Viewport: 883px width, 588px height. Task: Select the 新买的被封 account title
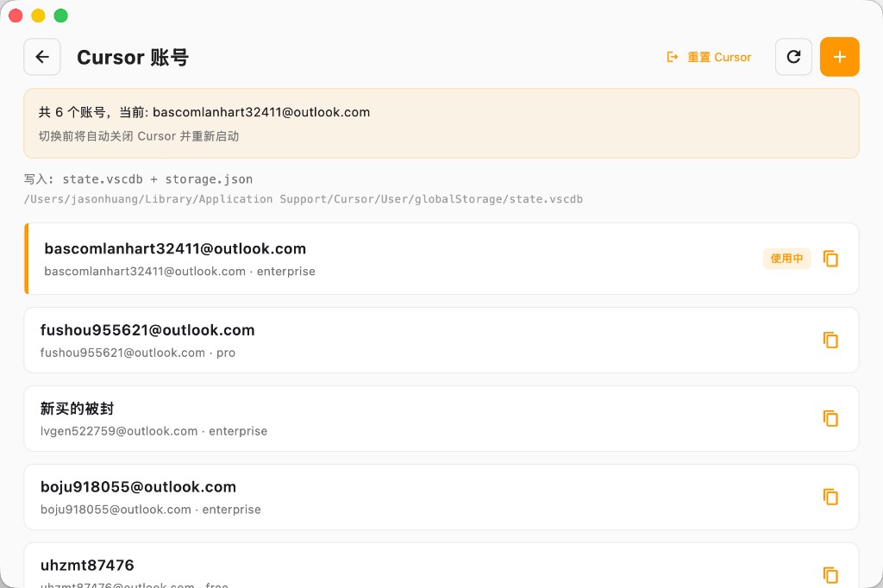click(77, 409)
